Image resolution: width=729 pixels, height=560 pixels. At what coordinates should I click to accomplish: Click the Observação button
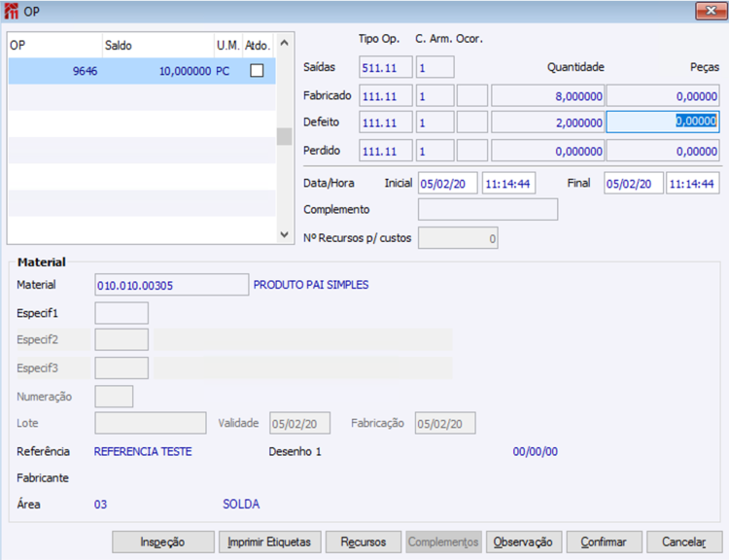click(524, 542)
